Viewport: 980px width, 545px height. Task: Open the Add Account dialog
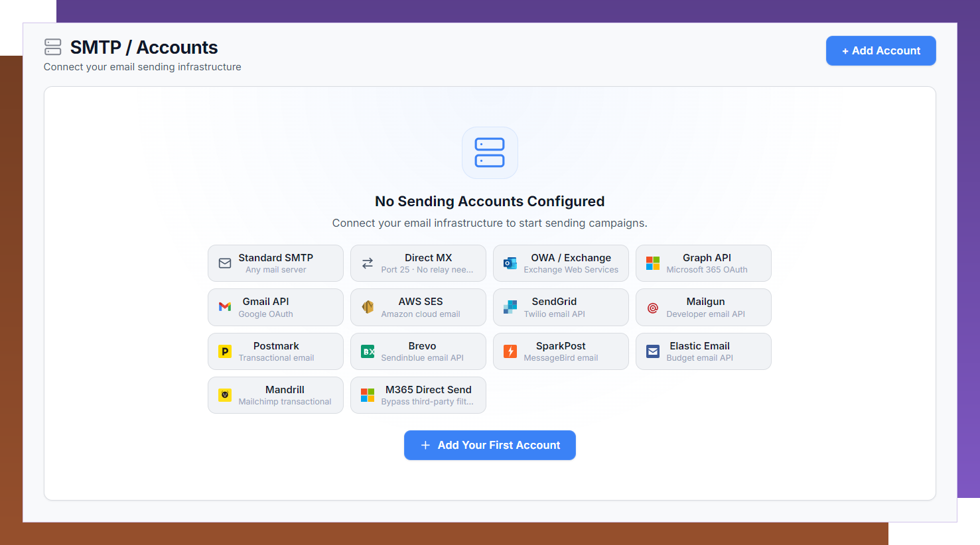click(880, 50)
